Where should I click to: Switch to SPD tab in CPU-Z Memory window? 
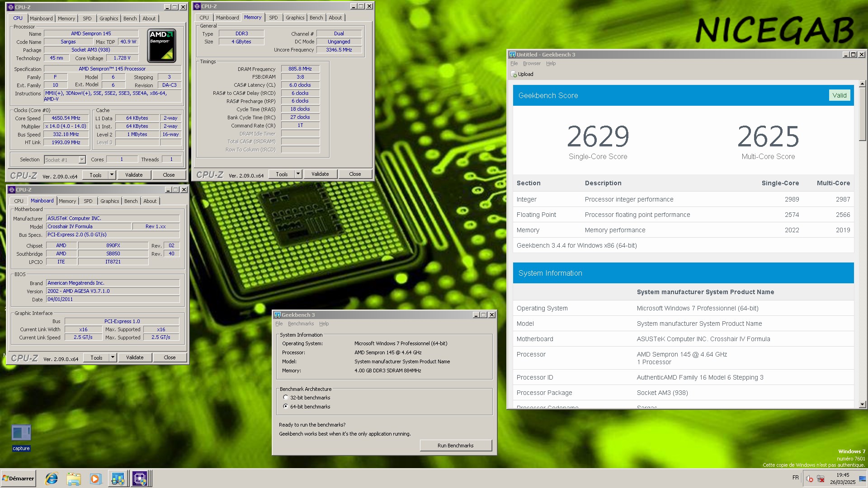click(x=273, y=18)
